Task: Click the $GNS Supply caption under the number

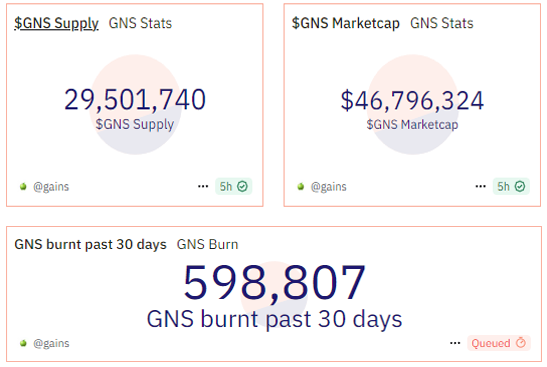Action: click(135, 124)
